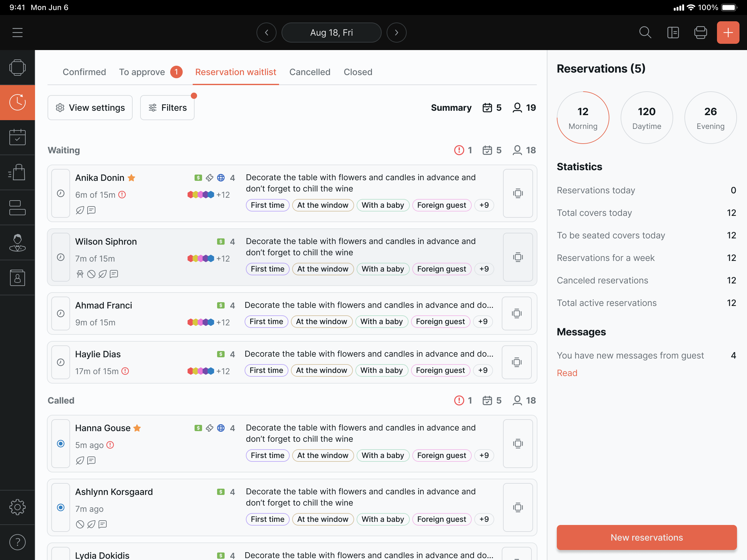Click seat-table icon for Hanna Gouse
Viewport: 747px width, 560px height.
click(x=518, y=444)
